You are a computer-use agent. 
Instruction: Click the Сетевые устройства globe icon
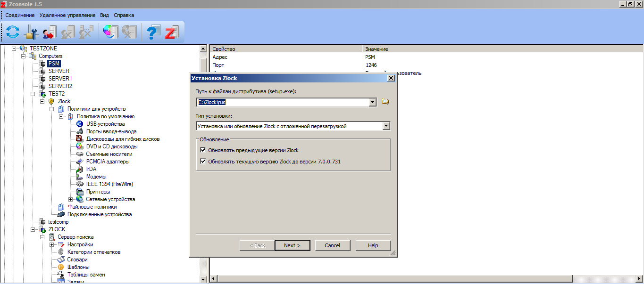click(80, 199)
